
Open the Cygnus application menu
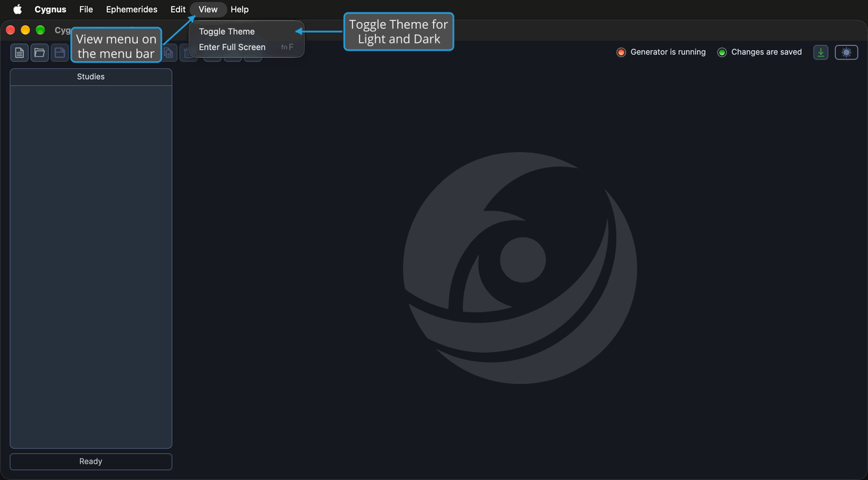point(50,9)
